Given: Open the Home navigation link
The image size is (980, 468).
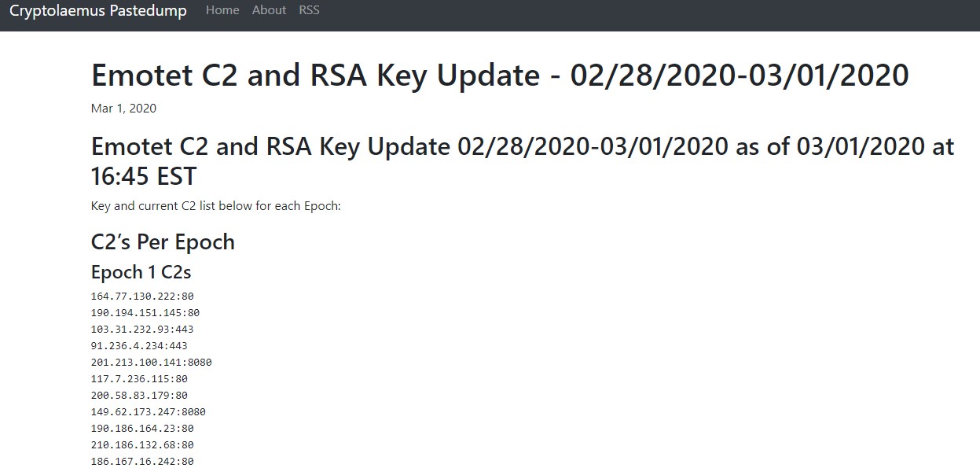Looking at the screenshot, I should 222,10.
